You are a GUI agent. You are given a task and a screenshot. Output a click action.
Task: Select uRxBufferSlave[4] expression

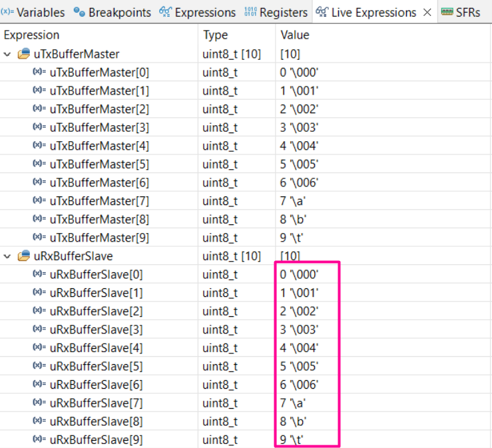coord(96,348)
